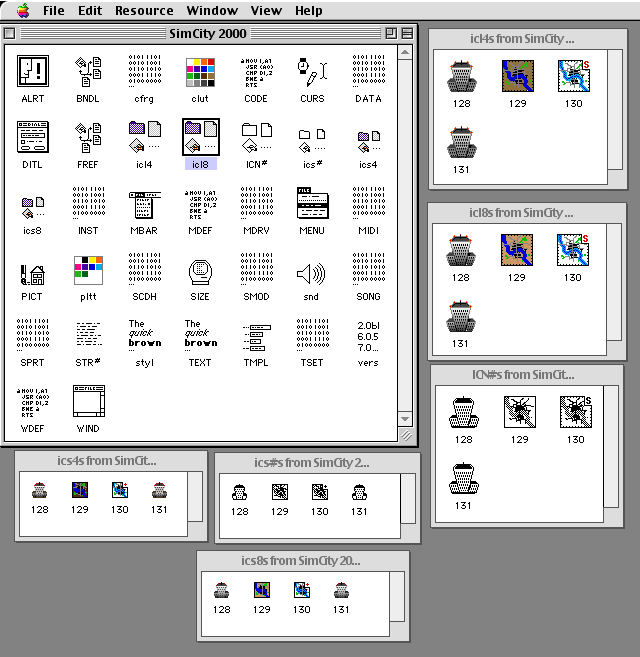
Task: Select the STR# string list resource
Action: coord(88,334)
